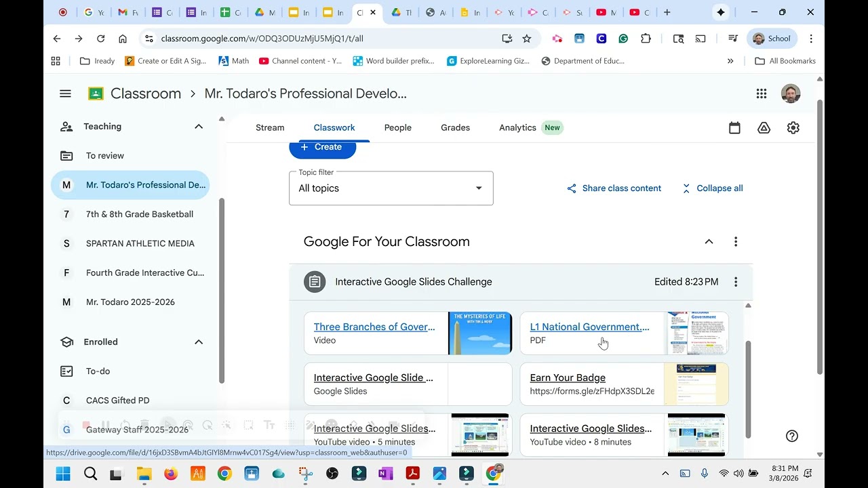
Task: Open the L1 National Government PDF link
Action: pyautogui.click(x=590, y=327)
